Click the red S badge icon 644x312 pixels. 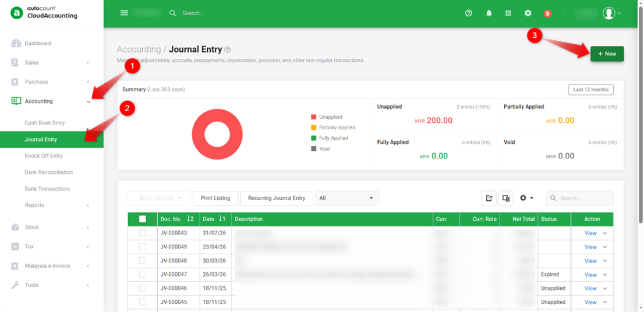(547, 13)
